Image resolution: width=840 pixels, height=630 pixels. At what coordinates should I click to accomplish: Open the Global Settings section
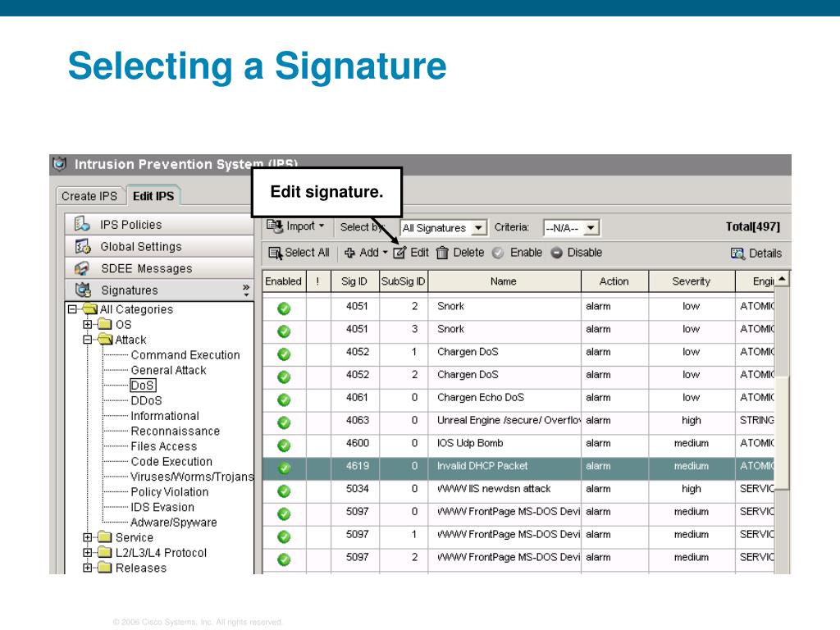pyautogui.click(x=159, y=246)
